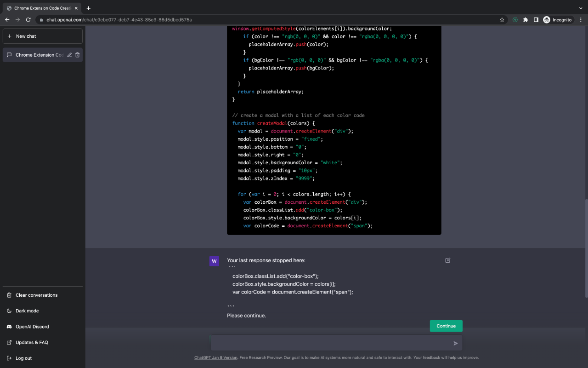Delete the Chrome Extension conversation via trash icon
This screenshot has width=588, height=368.
[77, 54]
